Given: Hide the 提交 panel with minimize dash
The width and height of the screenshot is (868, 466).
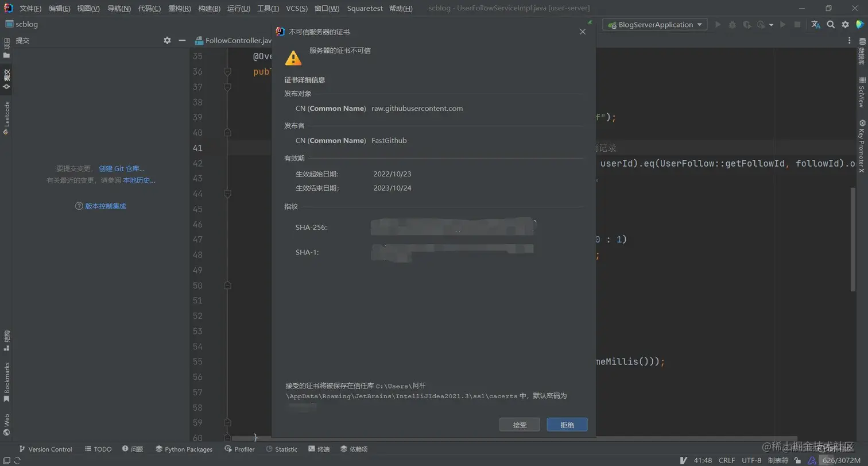Looking at the screenshot, I should point(182,40).
